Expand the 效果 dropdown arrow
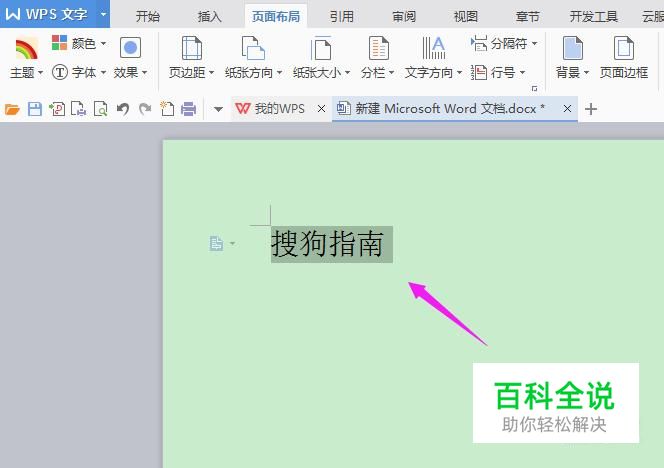 tap(144, 73)
